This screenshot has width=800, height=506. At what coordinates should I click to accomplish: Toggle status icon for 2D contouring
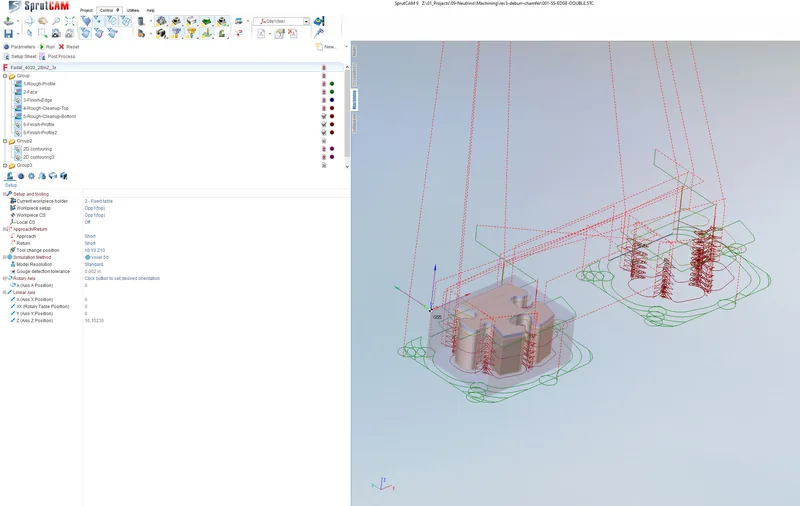pos(323,149)
